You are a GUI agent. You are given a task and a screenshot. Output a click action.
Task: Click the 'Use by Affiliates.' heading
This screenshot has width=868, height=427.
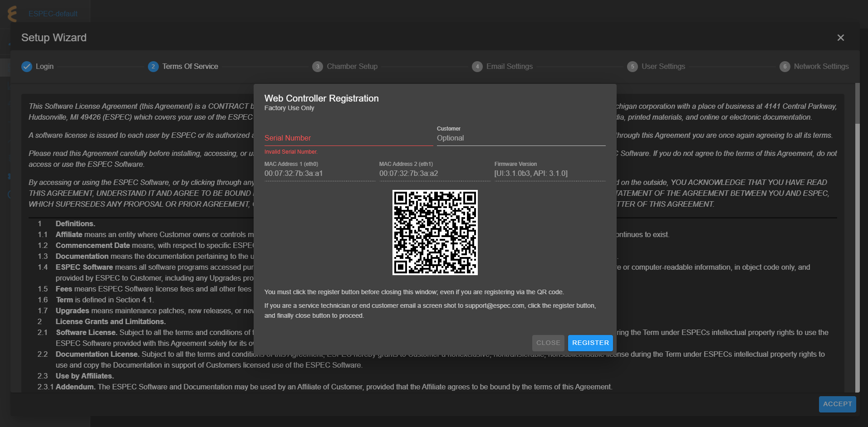pos(85,376)
